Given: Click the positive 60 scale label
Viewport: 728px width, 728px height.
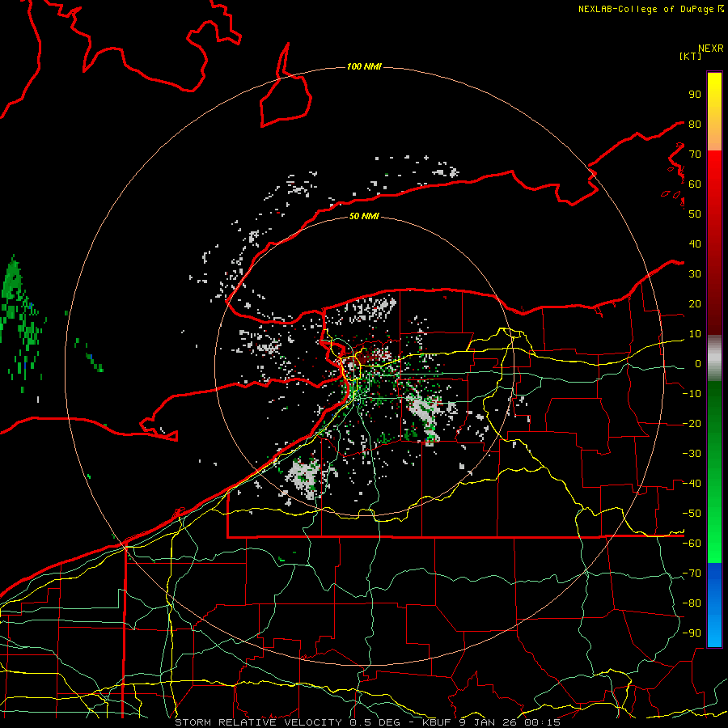Looking at the screenshot, I should pyautogui.click(x=695, y=184).
